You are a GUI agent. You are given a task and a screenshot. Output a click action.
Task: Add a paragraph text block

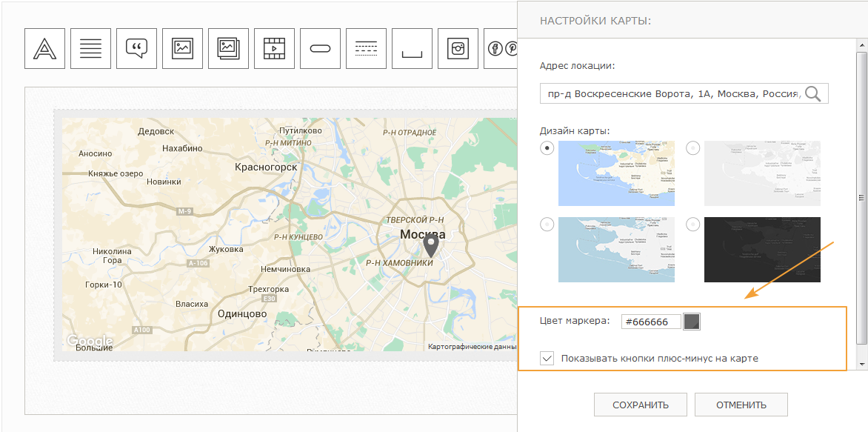tap(91, 49)
